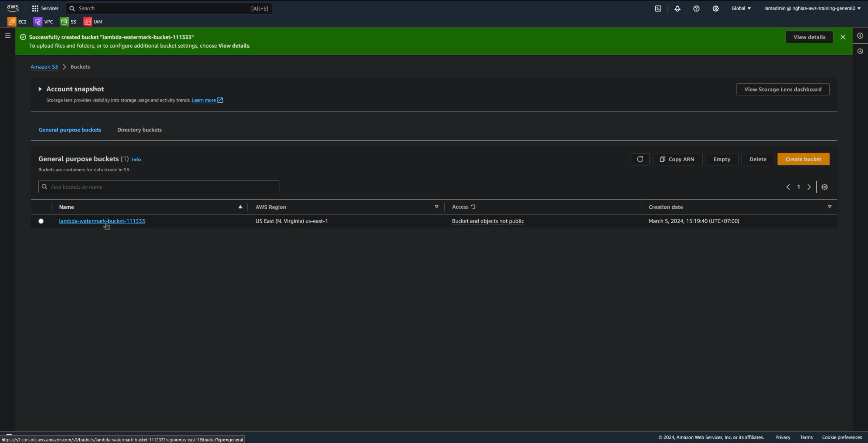Open the info panel icon at right edge
The width and height of the screenshot is (868, 443).
[x=860, y=36]
